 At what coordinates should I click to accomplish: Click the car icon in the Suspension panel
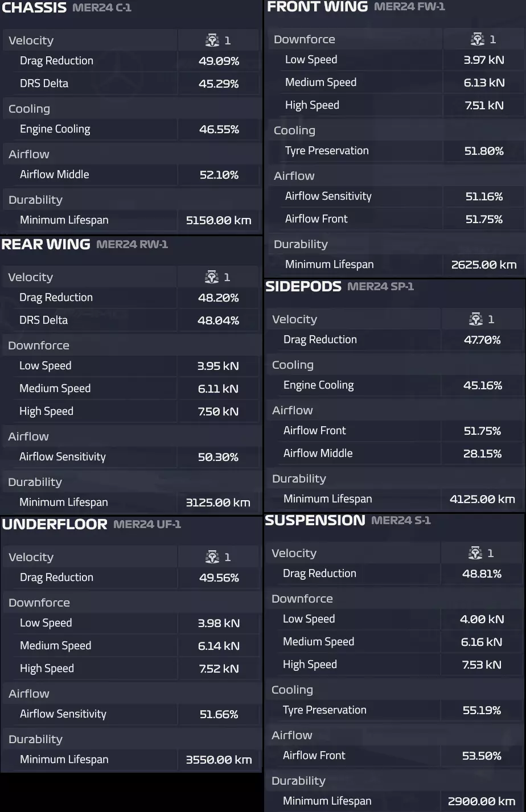(x=475, y=553)
